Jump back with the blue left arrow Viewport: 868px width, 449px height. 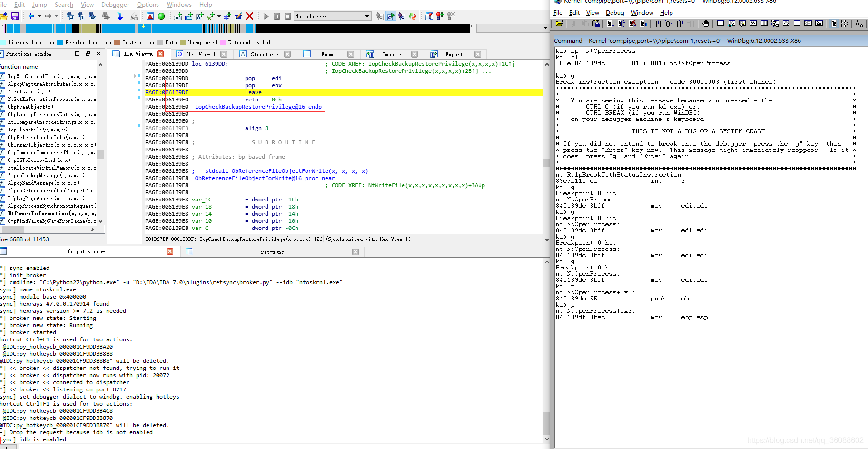tap(31, 16)
